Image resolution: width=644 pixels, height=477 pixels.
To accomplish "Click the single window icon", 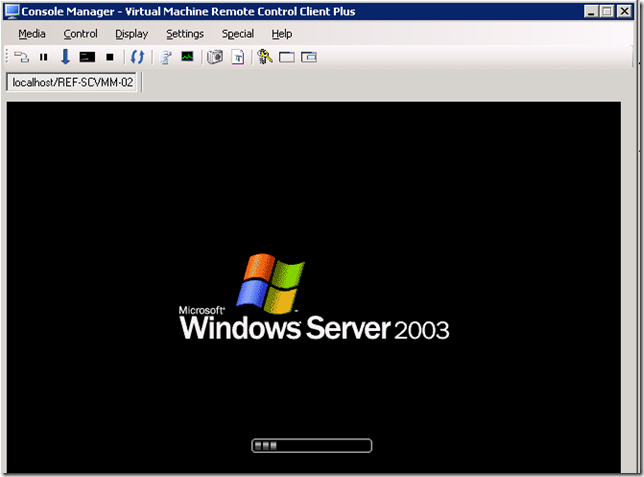I will 287,57.
